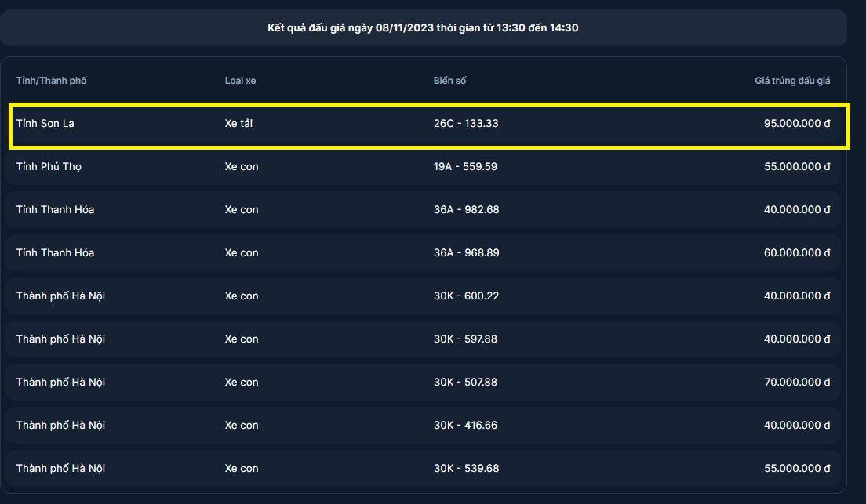Open the row with plate 36A - 982.68
This screenshot has height=504, width=866.
466,210
